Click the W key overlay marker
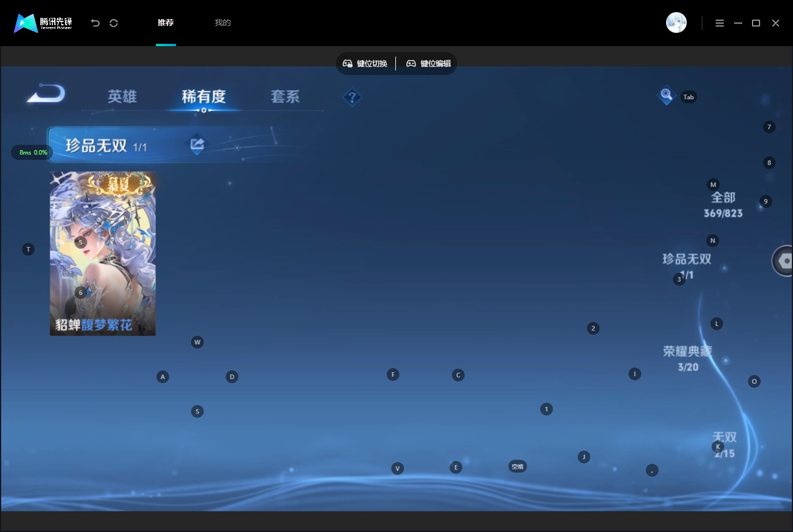The width and height of the screenshot is (793, 532). click(x=197, y=342)
